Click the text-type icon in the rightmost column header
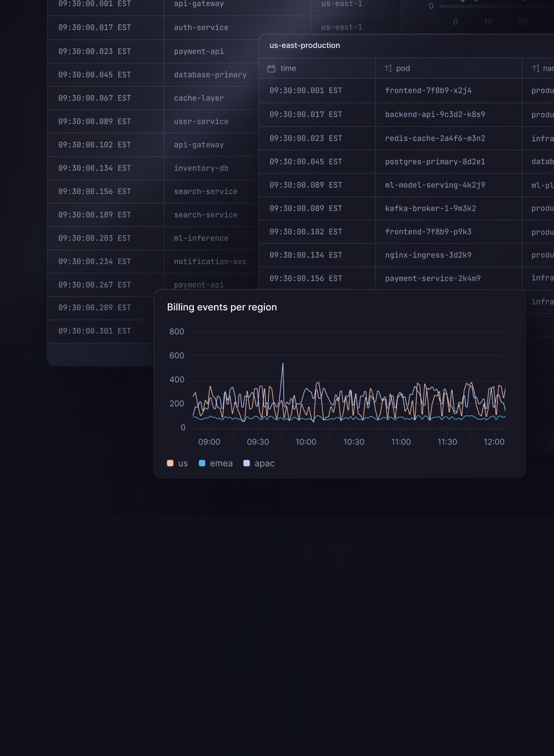The image size is (554, 756). [x=536, y=69]
